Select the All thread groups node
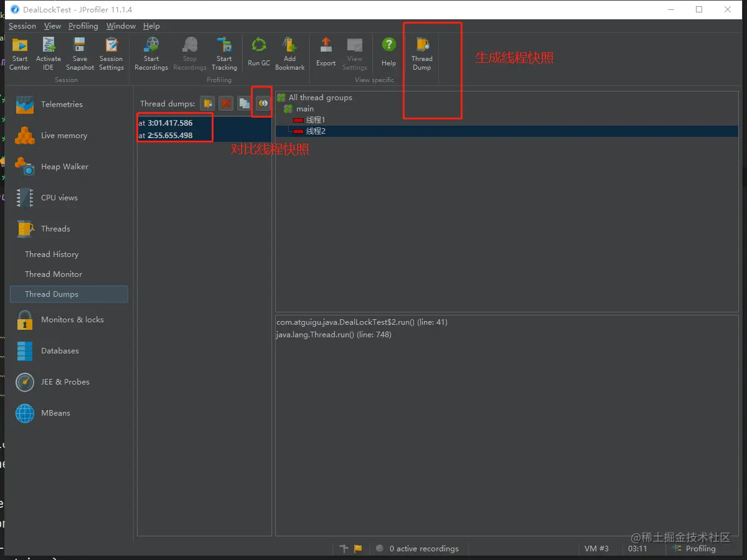The width and height of the screenshot is (747, 560). click(x=314, y=98)
